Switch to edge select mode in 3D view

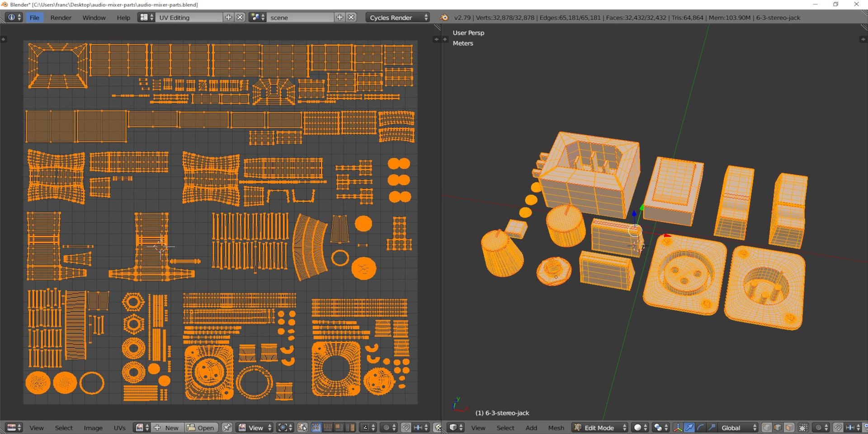[778, 427]
